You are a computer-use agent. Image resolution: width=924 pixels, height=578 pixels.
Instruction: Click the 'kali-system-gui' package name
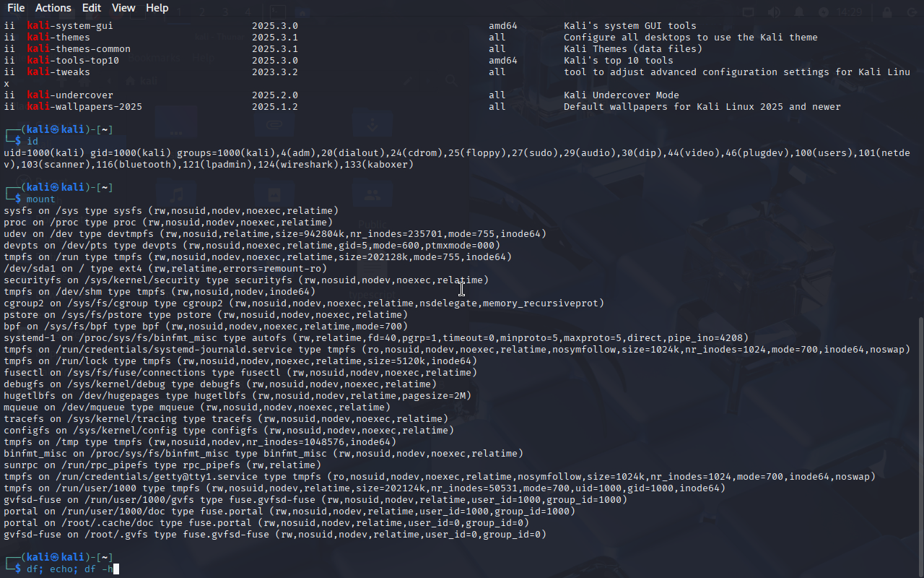(x=70, y=26)
